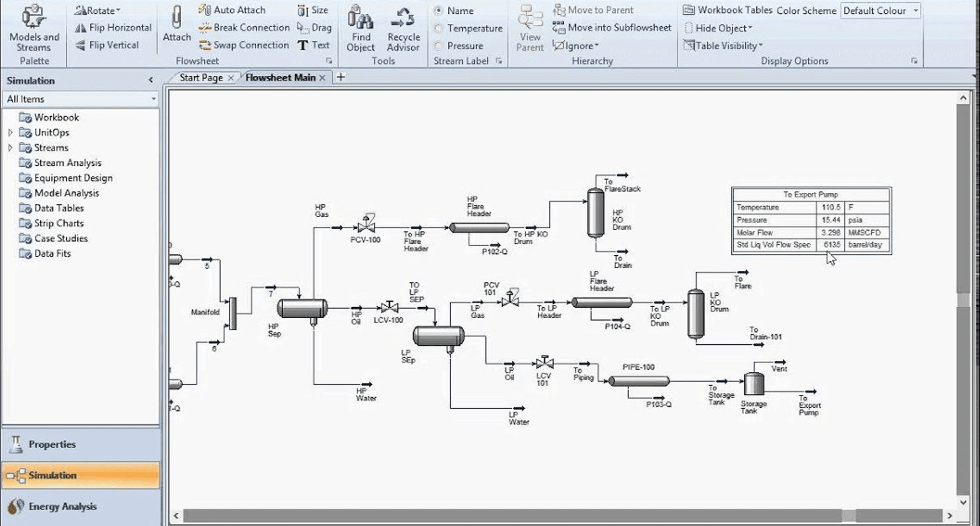Select Name stream label option
Screen dimensions: 980x526
(454, 10)
